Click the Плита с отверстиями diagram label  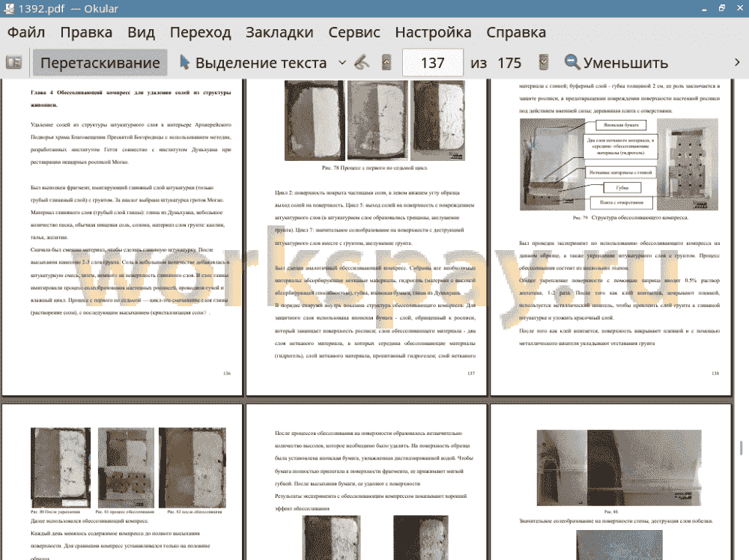click(x=622, y=202)
